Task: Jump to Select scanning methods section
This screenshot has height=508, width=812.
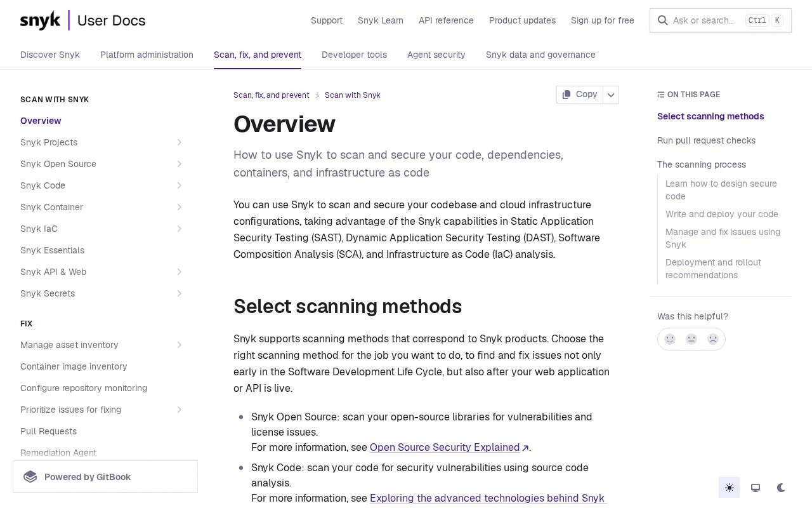Action: tap(710, 116)
